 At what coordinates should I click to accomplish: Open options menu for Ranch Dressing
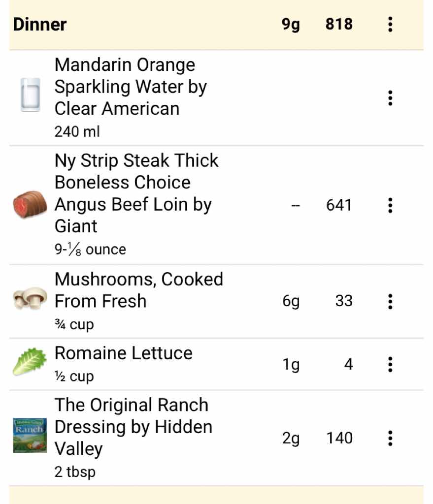click(x=390, y=438)
